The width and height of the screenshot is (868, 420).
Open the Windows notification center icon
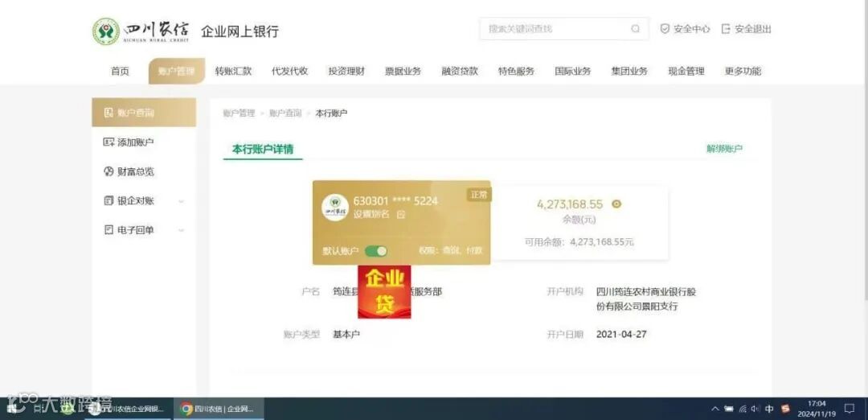(850, 409)
